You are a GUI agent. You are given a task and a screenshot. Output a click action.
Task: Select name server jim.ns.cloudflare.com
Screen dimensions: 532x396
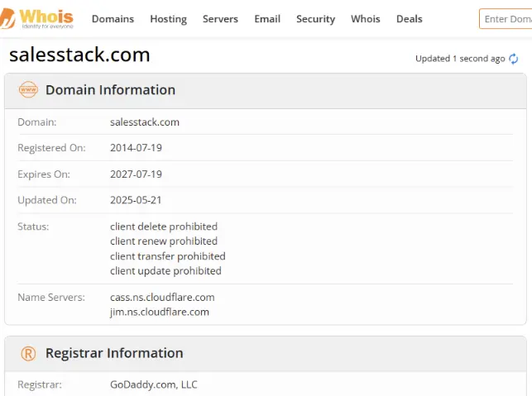(x=160, y=312)
